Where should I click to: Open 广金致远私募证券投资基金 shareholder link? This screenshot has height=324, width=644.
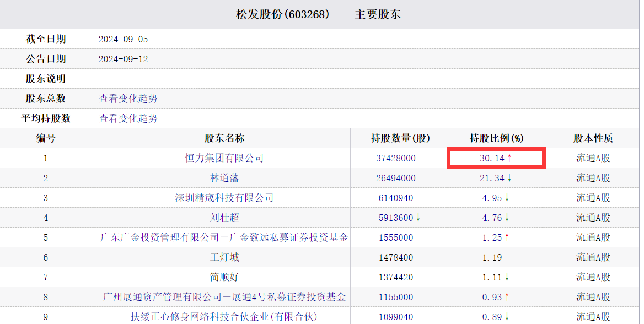[224, 237]
